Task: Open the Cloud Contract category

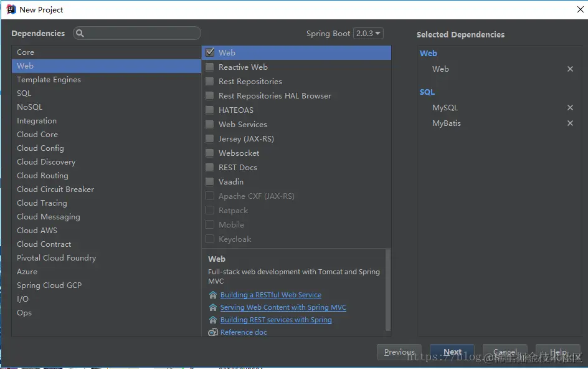Action: click(107, 244)
